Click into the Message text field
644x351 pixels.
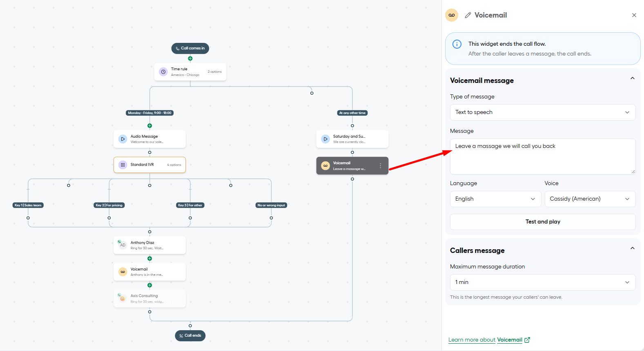click(543, 156)
